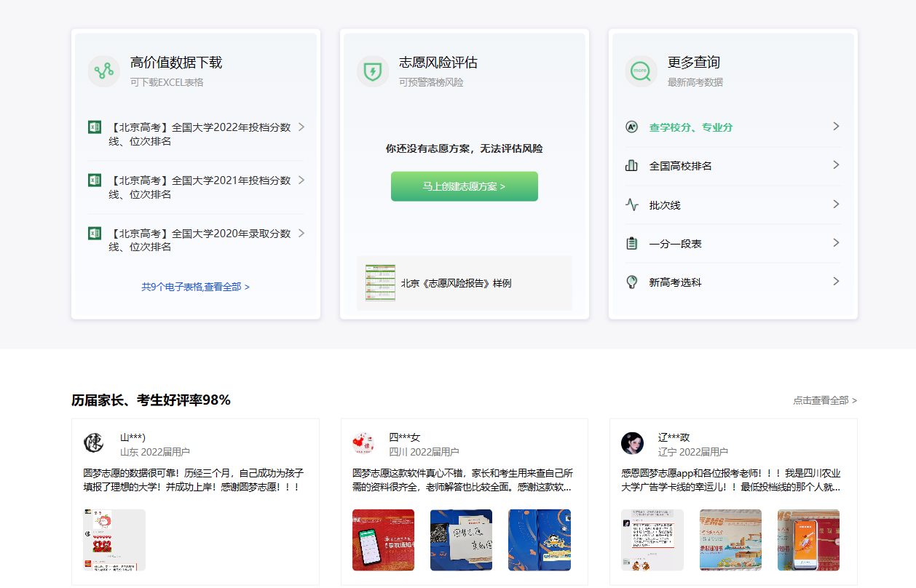Click the 批次线 pulse line icon
The width and height of the screenshot is (916, 588).
[x=631, y=204]
